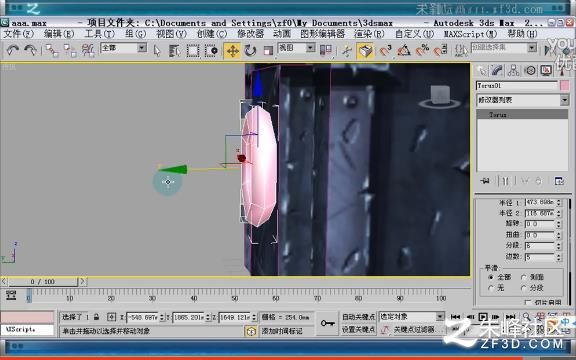Open the 修改器 menu
This screenshot has width=576, height=360.
[250, 34]
